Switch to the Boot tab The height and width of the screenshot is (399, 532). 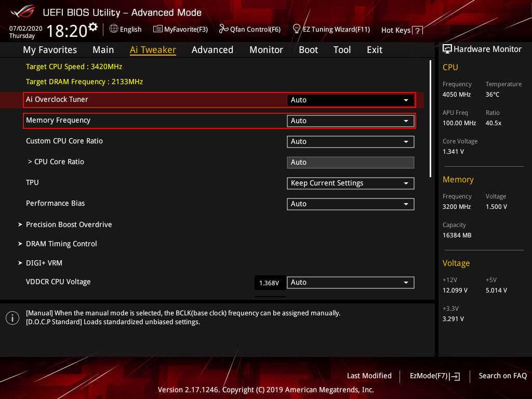click(x=308, y=50)
